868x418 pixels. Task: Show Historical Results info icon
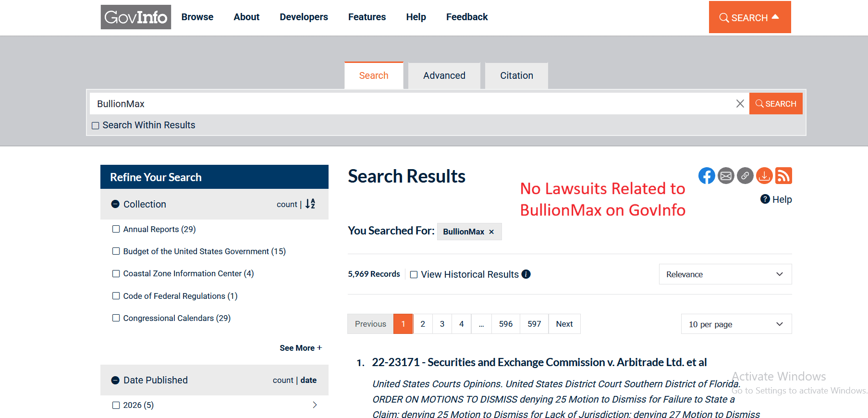526,274
